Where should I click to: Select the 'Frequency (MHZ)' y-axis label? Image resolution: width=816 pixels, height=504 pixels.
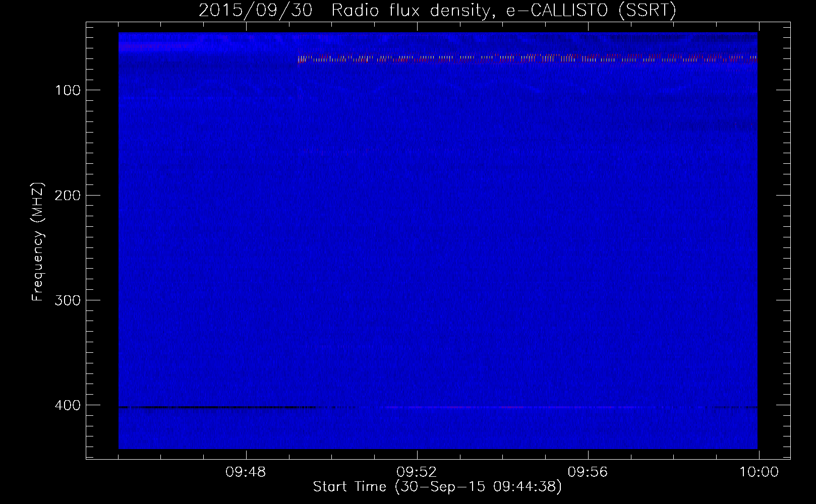click(x=38, y=242)
